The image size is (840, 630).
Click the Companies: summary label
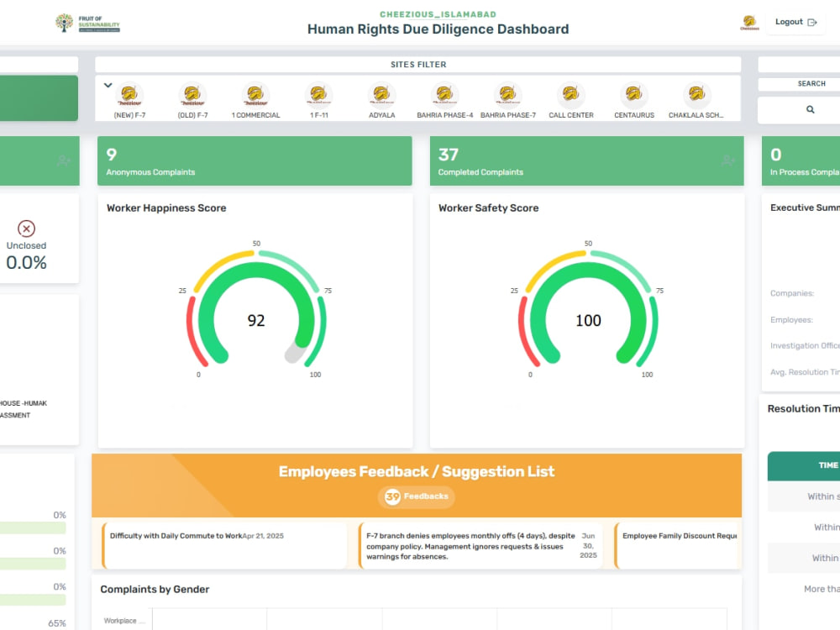tap(792, 293)
